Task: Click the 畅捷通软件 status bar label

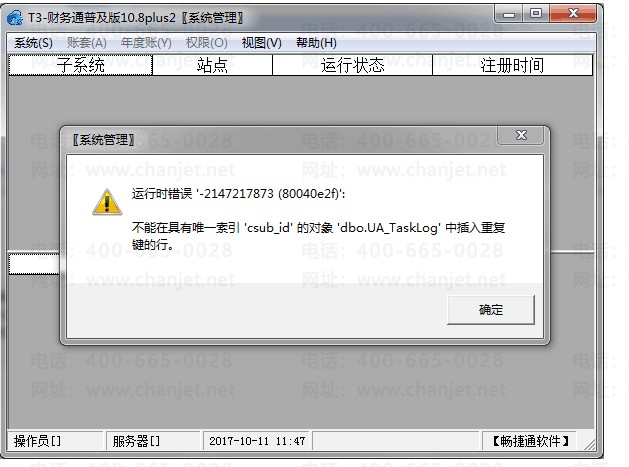Action: coord(530,441)
